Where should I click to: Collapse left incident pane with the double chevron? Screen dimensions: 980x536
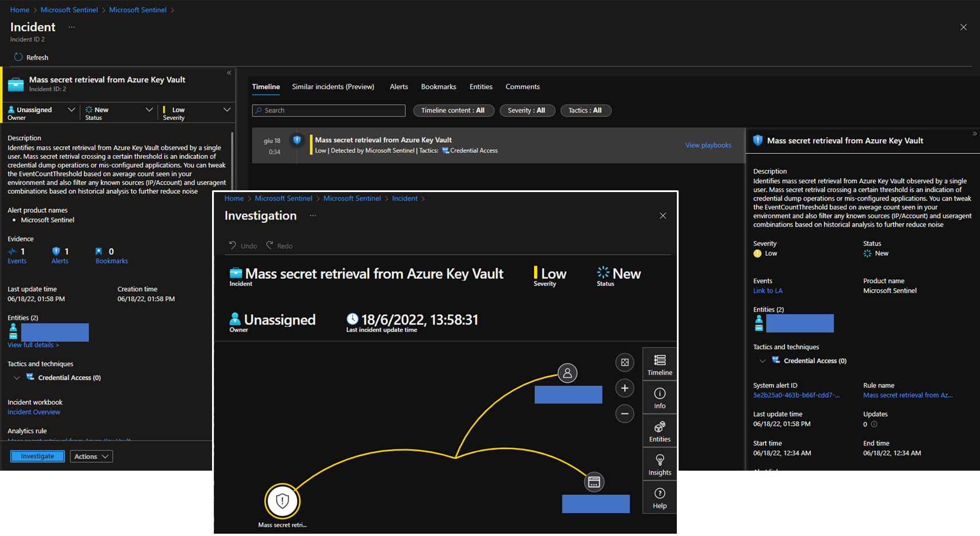click(229, 73)
